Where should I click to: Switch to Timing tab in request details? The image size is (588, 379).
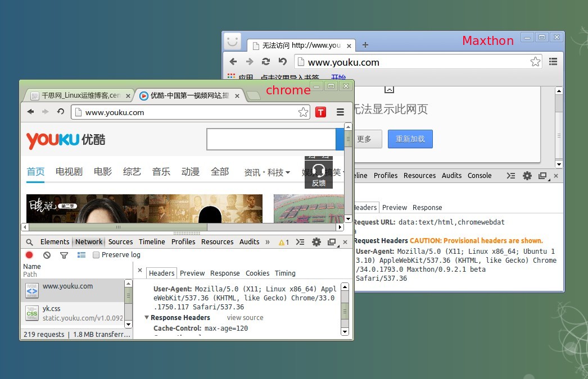tap(285, 273)
